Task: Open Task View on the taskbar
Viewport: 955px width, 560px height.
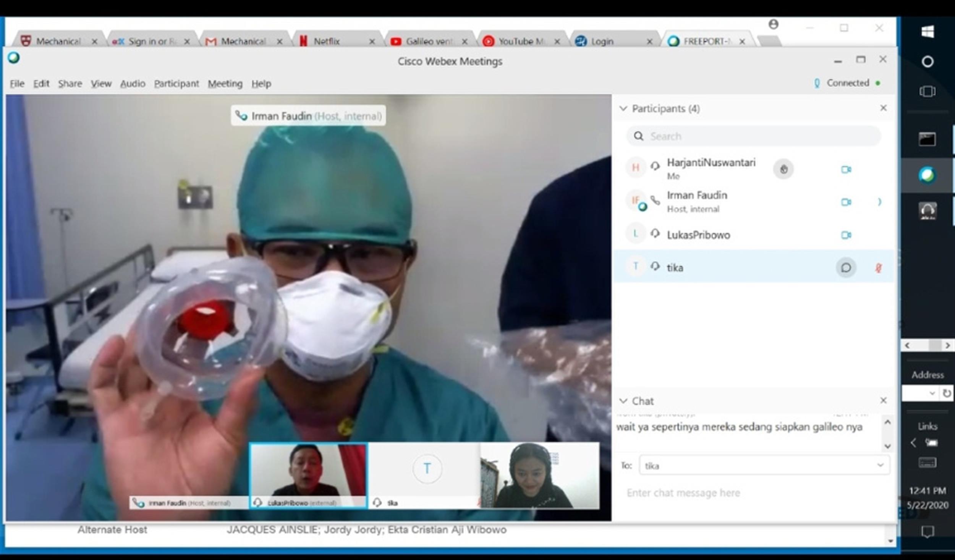Action: click(927, 92)
